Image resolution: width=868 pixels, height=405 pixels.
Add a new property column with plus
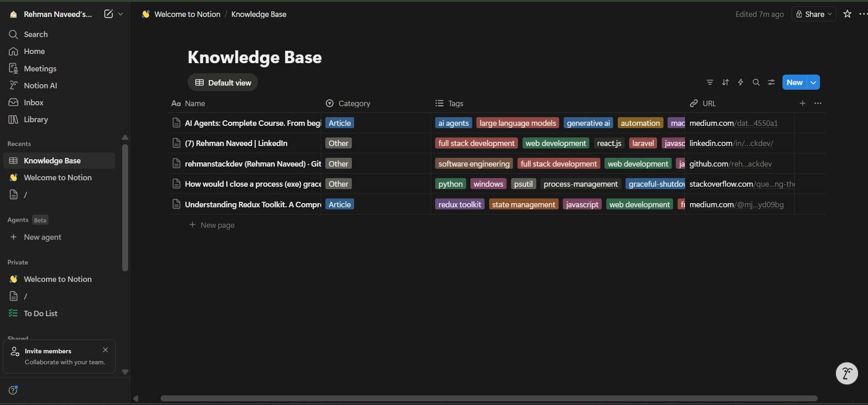coord(803,103)
